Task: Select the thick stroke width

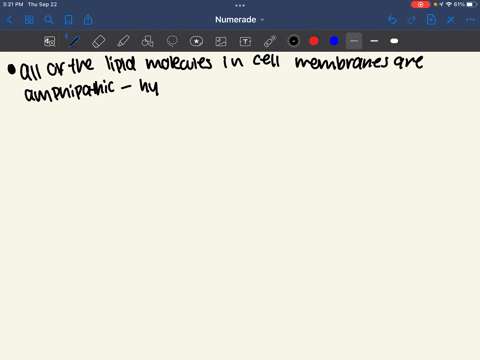Action: 394,41
